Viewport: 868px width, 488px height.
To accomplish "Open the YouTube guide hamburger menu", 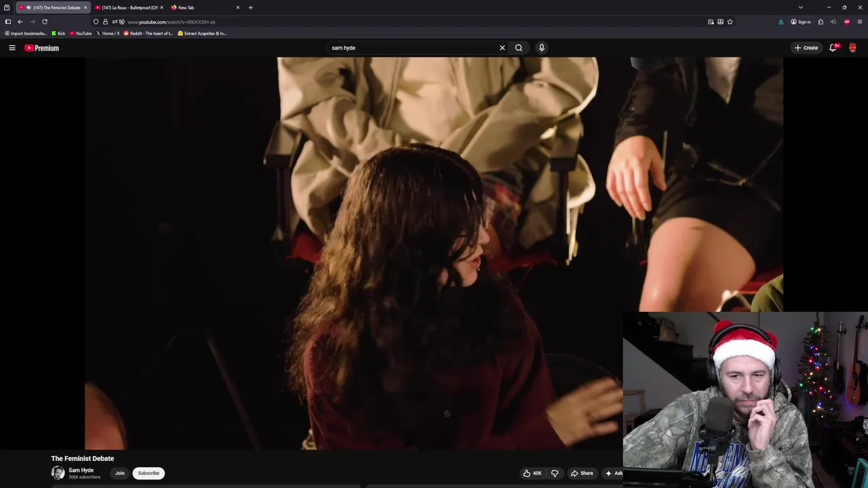I will pyautogui.click(x=12, y=47).
